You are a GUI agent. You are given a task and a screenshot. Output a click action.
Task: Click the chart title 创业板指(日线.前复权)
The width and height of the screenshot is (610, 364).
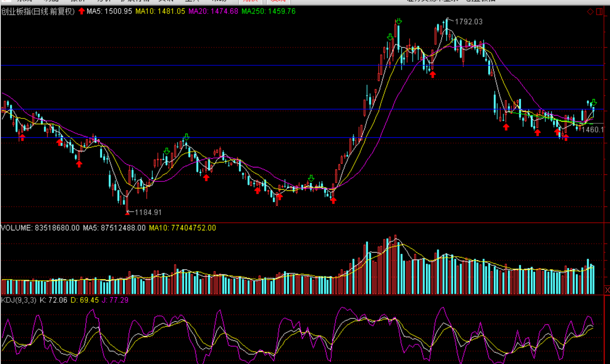[x=38, y=12]
